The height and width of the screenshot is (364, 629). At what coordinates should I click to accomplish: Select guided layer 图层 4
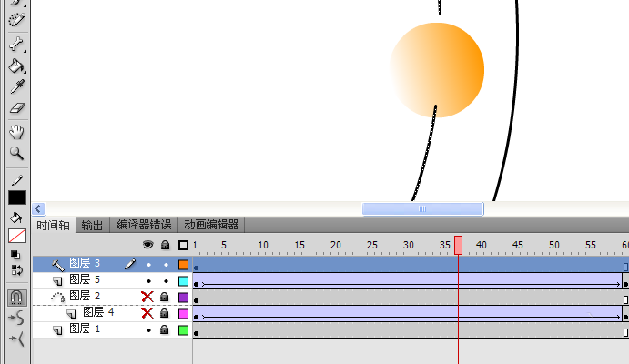click(98, 312)
